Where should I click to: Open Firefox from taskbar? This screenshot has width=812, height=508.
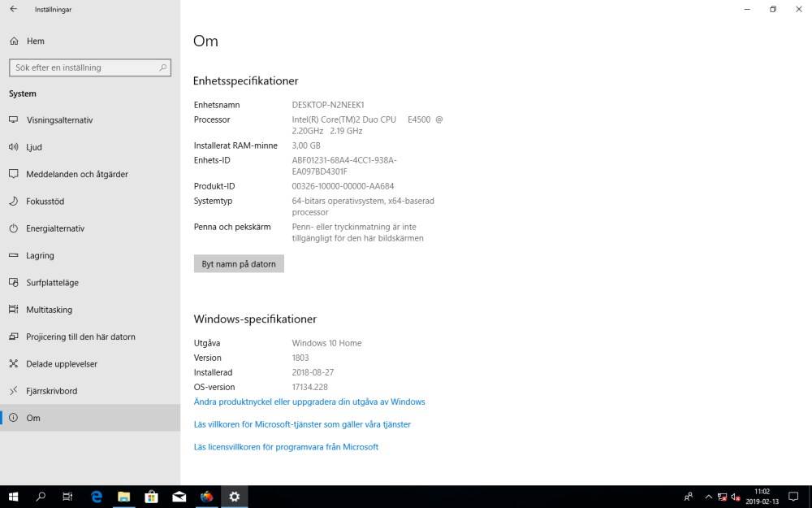tap(206, 497)
